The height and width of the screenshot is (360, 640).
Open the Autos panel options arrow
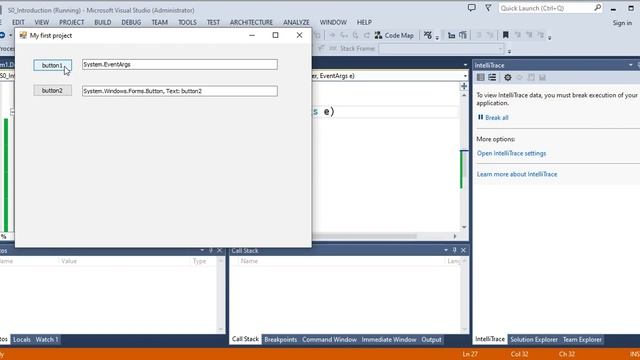coord(202,250)
